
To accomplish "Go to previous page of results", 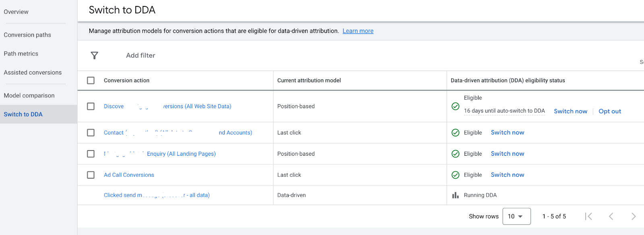I will pyautogui.click(x=611, y=216).
